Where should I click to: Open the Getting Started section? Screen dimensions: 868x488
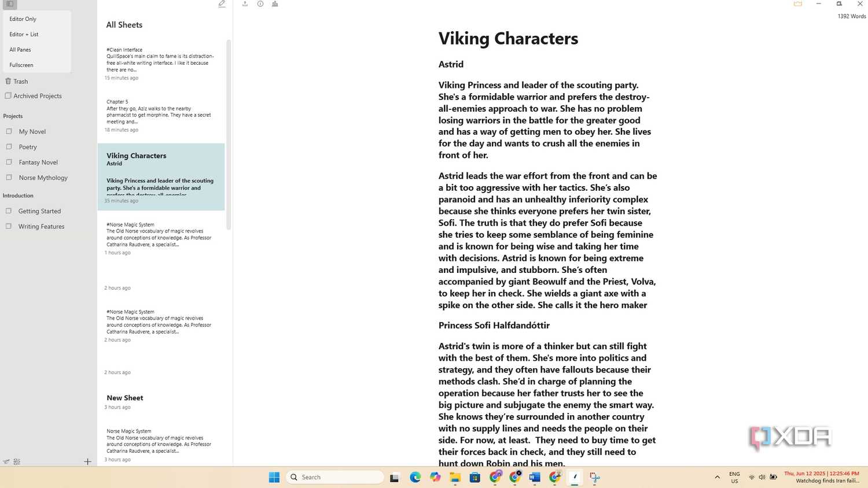pyautogui.click(x=39, y=211)
